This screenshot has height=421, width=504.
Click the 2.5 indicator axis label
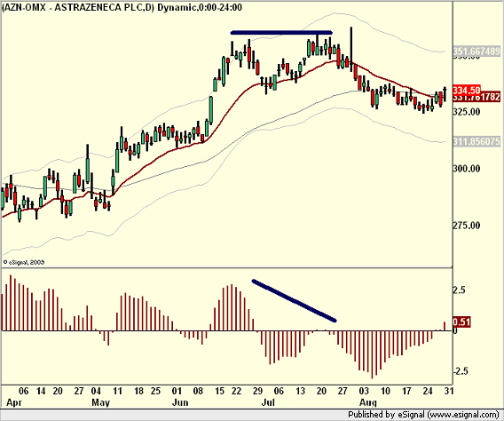click(459, 290)
